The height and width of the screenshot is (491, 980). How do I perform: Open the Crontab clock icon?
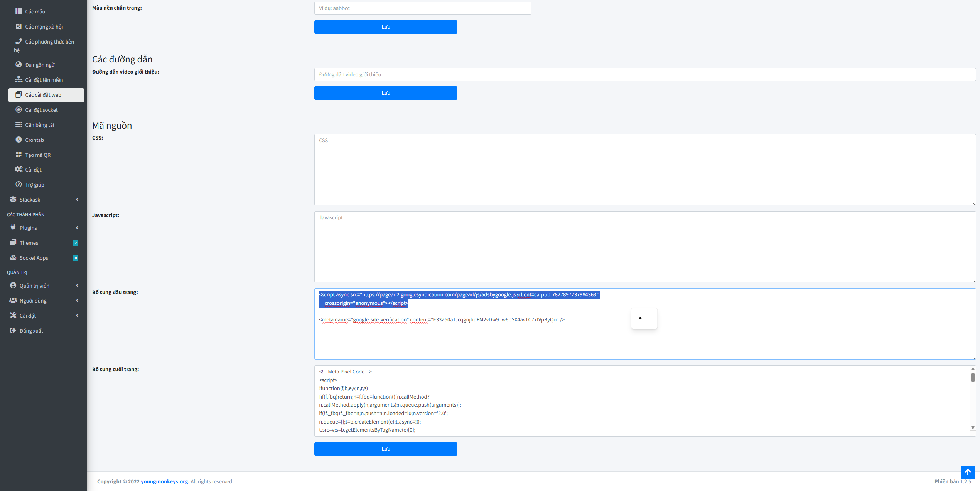[x=19, y=140]
